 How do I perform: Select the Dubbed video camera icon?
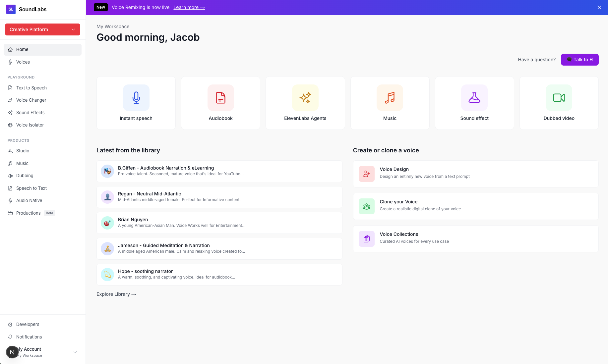click(x=559, y=98)
